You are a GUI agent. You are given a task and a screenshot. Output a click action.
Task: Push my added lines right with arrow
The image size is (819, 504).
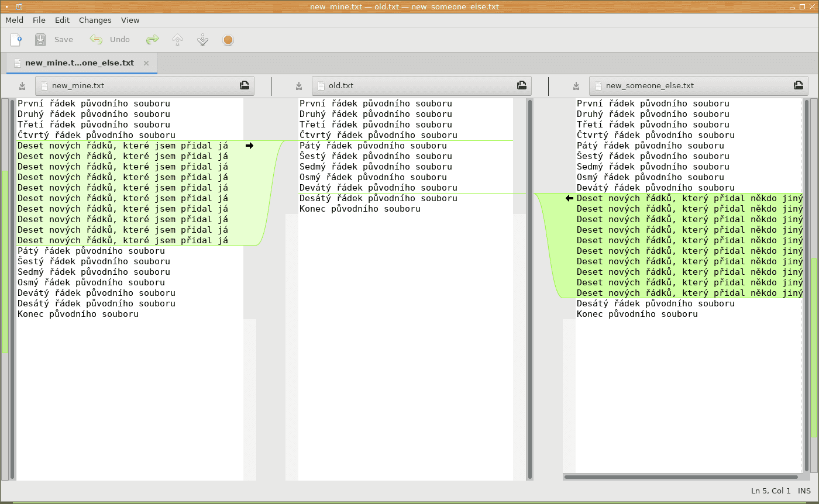[250, 146]
